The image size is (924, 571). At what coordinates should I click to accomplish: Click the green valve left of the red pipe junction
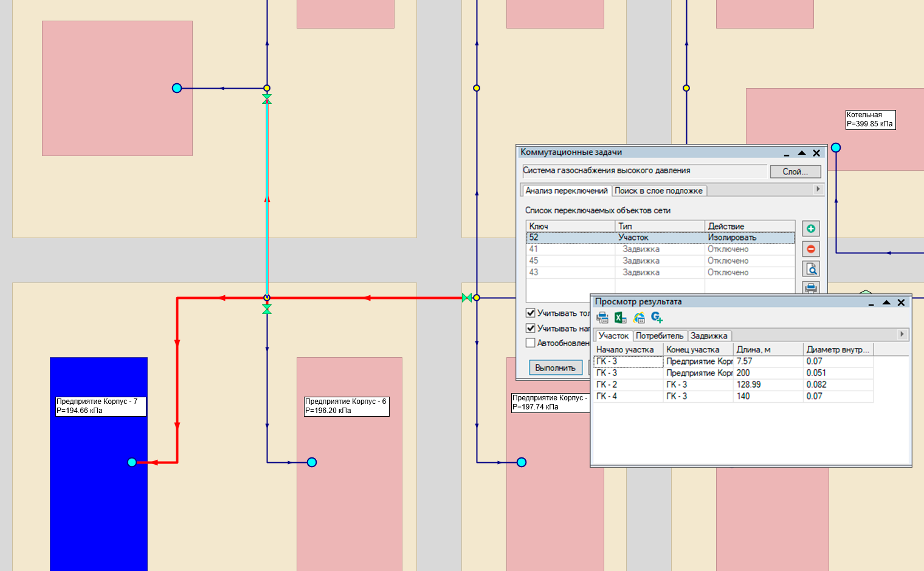click(466, 298)
